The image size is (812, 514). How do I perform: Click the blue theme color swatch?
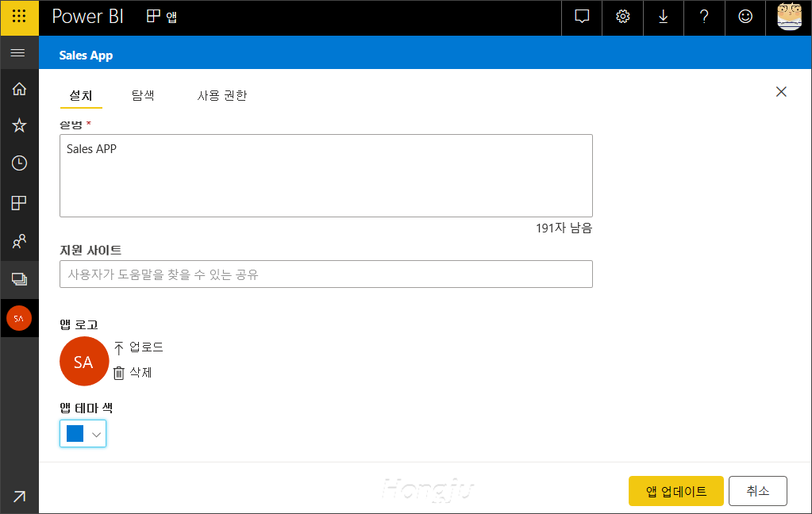click(75, 434)
